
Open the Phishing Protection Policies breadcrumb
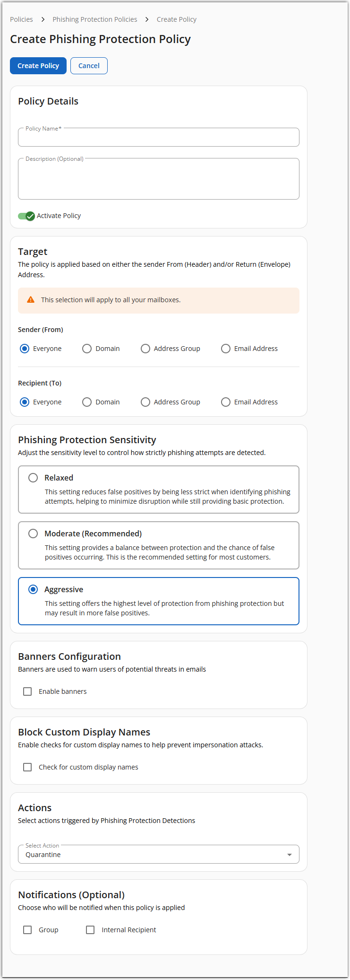point(94,19)
